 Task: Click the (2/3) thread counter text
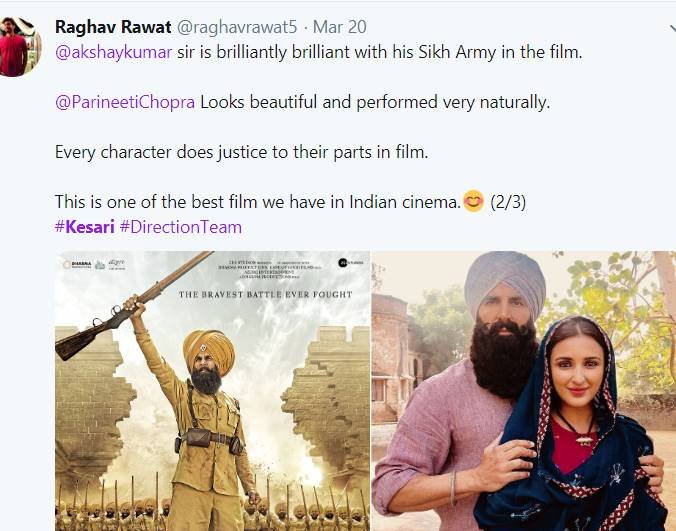tap(508, 202)
